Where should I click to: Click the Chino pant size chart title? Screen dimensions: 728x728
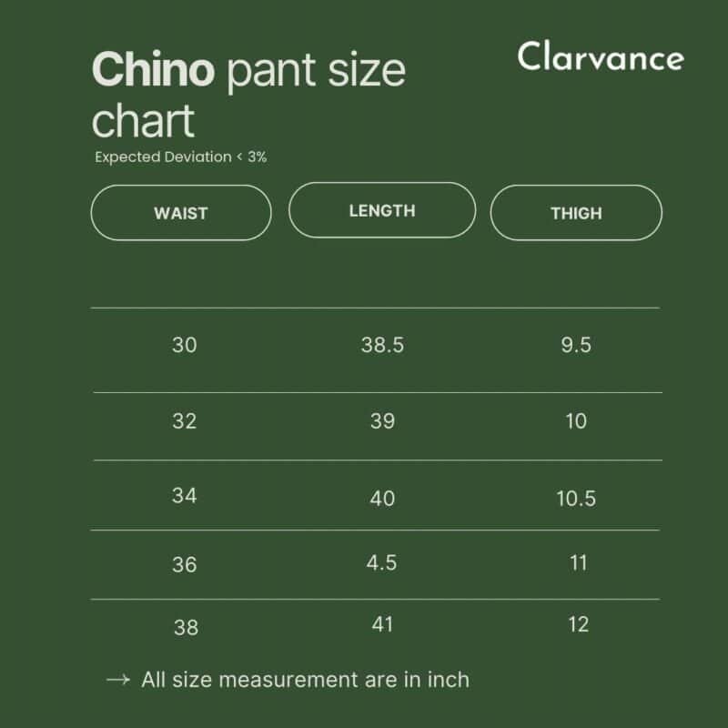tap(248, 95)
